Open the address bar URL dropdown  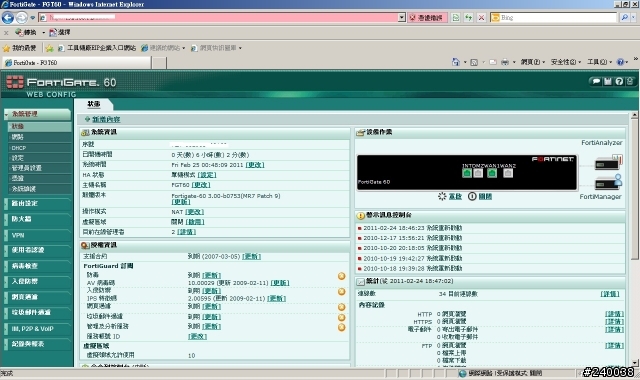coord(402,18)
